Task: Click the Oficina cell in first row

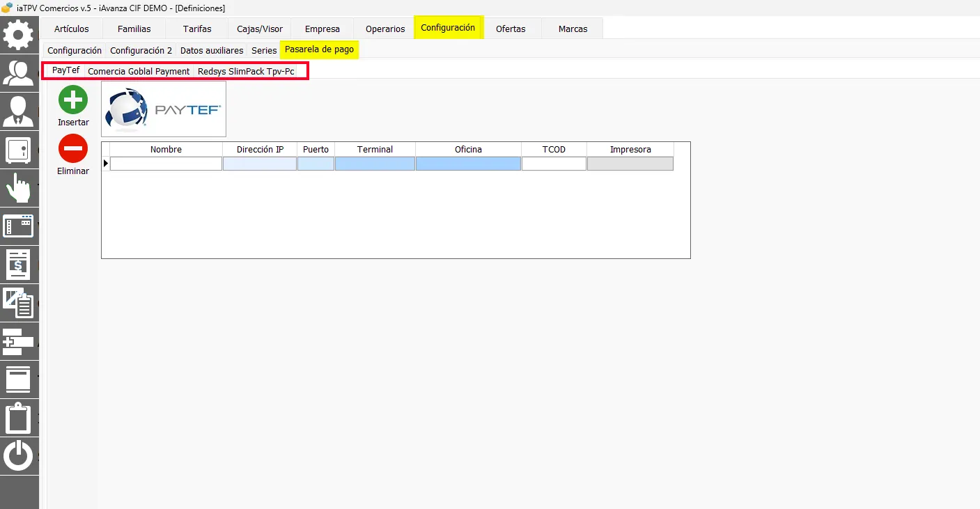Action: point(469,164)
